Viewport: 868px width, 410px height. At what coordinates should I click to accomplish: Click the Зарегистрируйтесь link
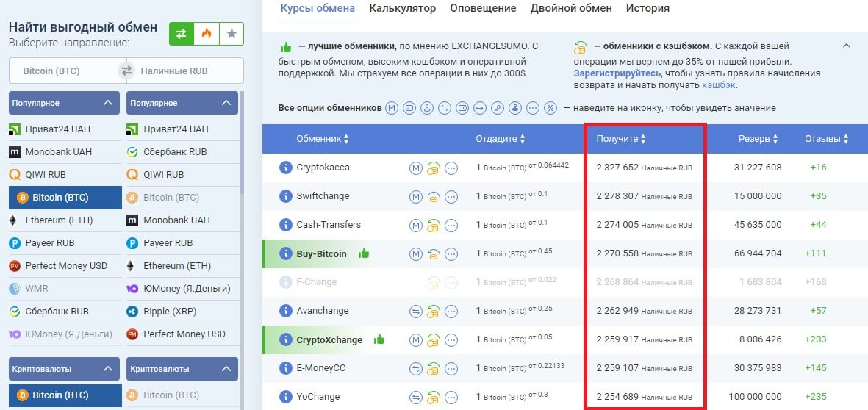coord(617,73)
